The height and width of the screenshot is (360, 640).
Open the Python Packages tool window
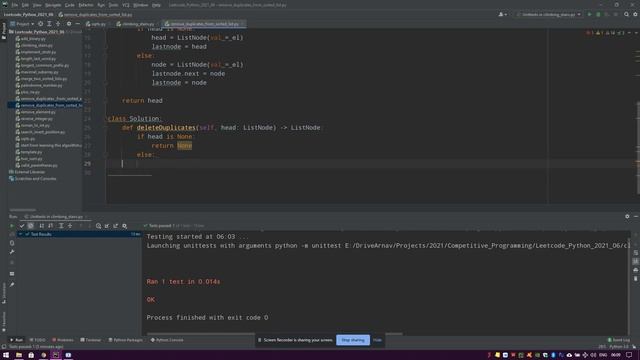126,340
